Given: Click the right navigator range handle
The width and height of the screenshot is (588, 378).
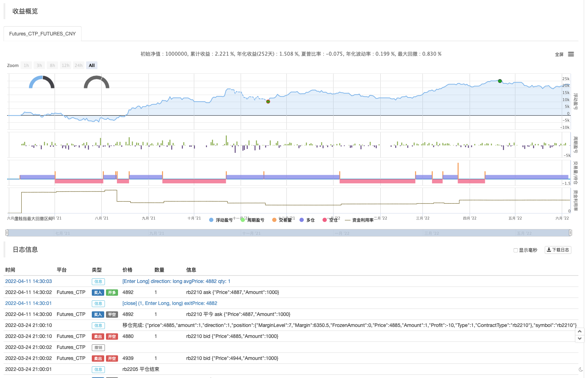Looking at the screenshot, I should click(x=570, y=233).
